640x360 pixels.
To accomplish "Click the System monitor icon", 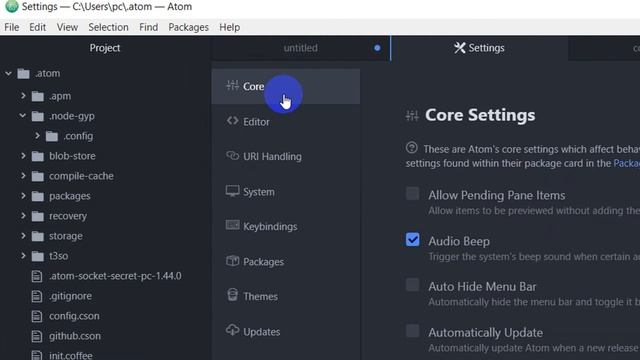I will (x=233, y=191).
